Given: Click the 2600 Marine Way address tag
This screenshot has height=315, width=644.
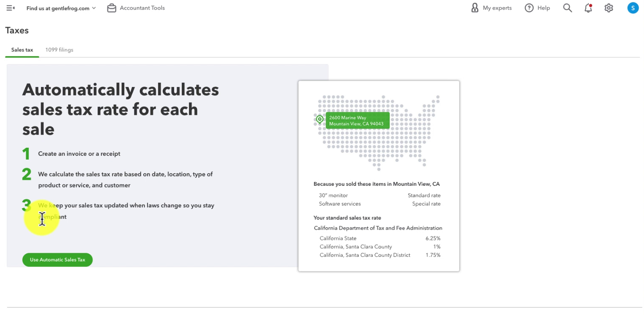Looking at the screenshot, I should click(x=357, y=120).
